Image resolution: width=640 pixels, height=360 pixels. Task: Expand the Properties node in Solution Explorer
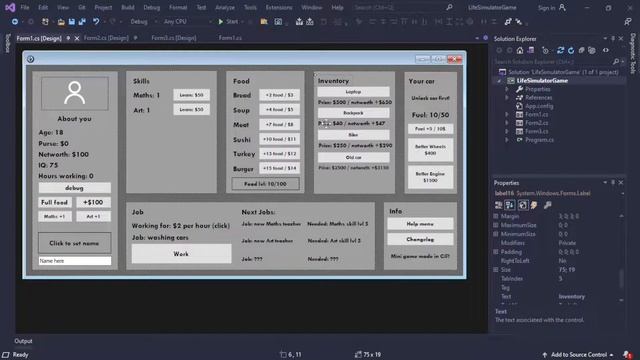point(507,89)
